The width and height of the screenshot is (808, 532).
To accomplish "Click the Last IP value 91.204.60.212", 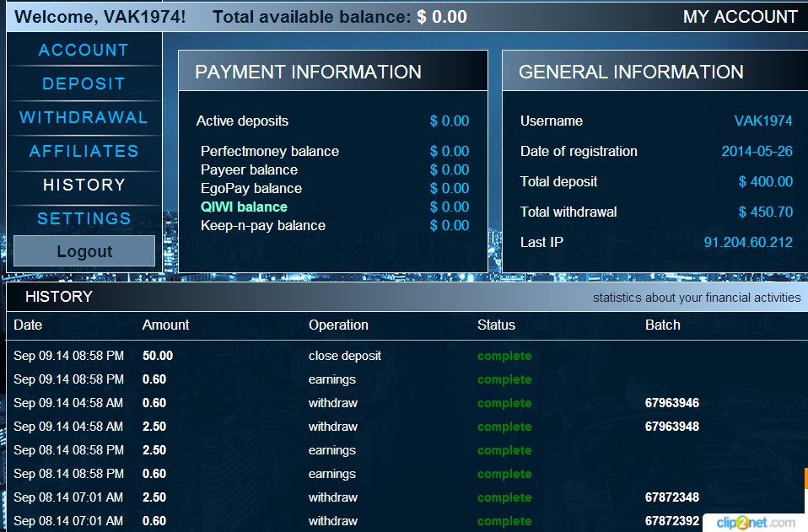I will click(748, 242).
